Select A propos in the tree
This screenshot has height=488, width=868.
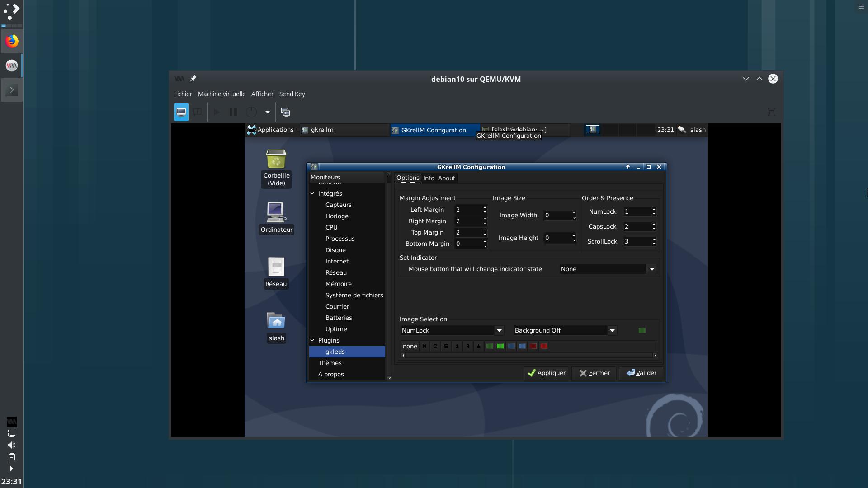[x=331, y=374]
